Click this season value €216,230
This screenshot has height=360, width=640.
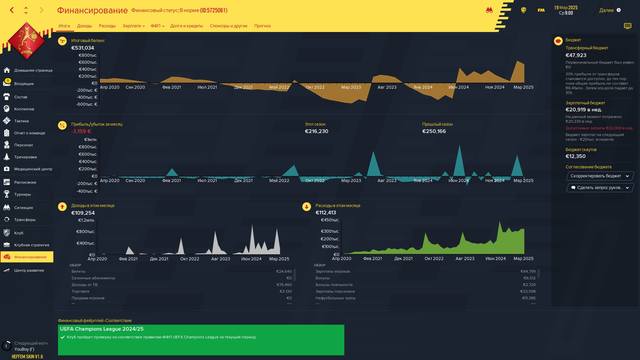316,131
